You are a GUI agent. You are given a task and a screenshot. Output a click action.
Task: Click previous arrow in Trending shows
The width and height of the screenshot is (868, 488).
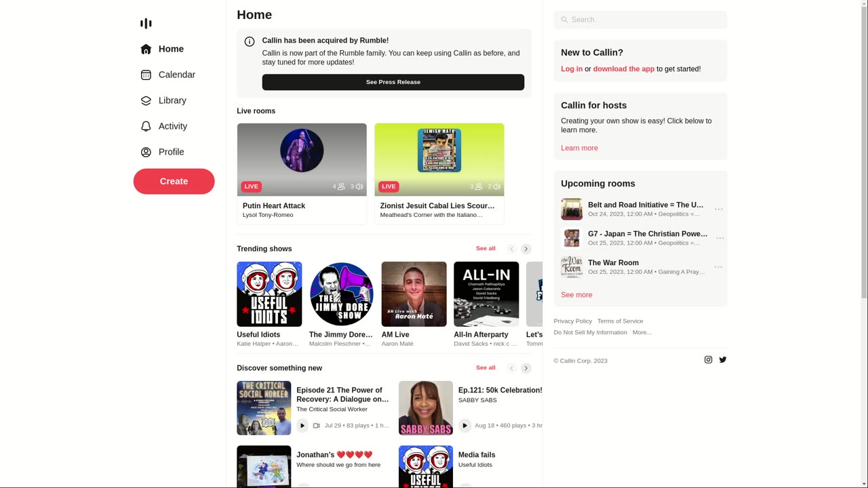[512, 249]
